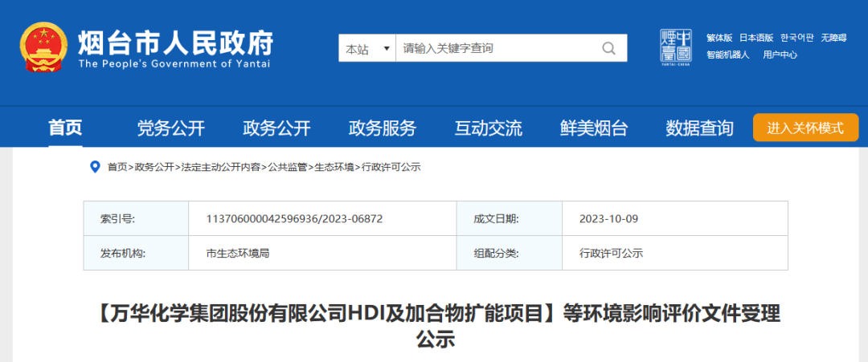Open the 政务公开 navigation tab
This screenshot has height=362, width=868.
pos(276,128)
